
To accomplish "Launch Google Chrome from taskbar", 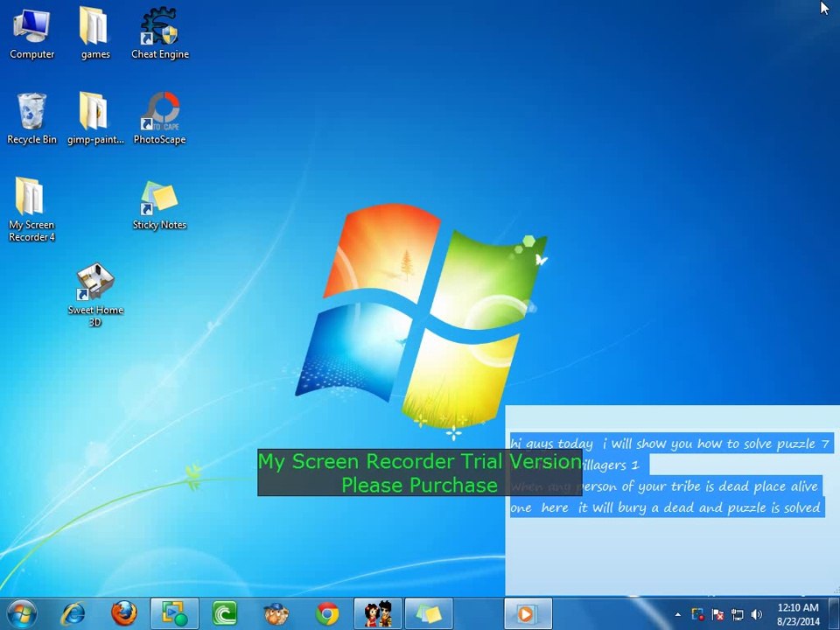I will (x=326, y=614).
